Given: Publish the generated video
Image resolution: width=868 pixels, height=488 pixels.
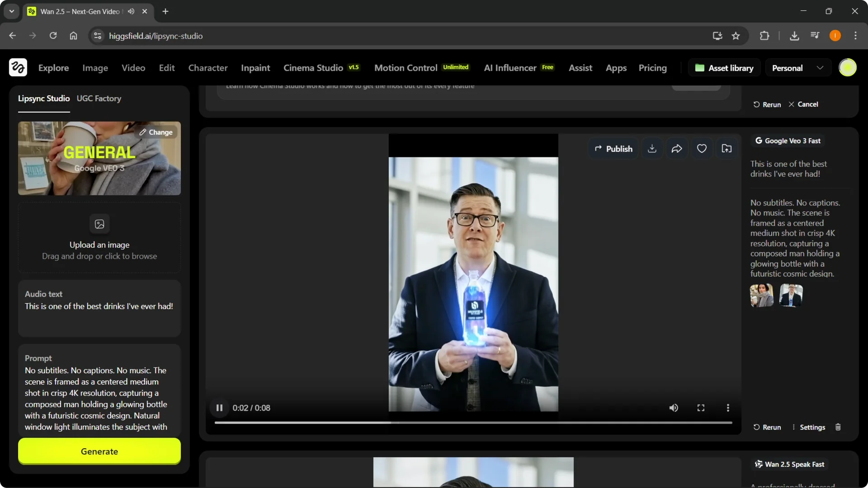Looking at the screenshot, I should pos(613,148).
